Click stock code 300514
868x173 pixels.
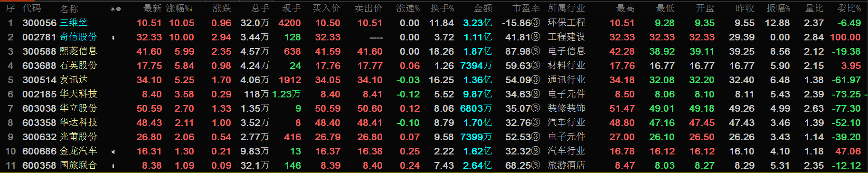tap(39, 80)
